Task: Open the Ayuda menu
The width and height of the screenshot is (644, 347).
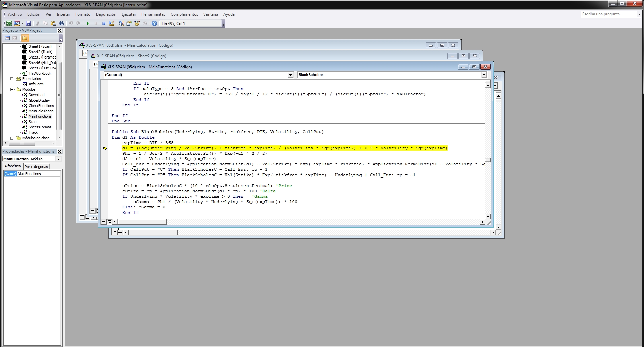Action: point(229,14)
